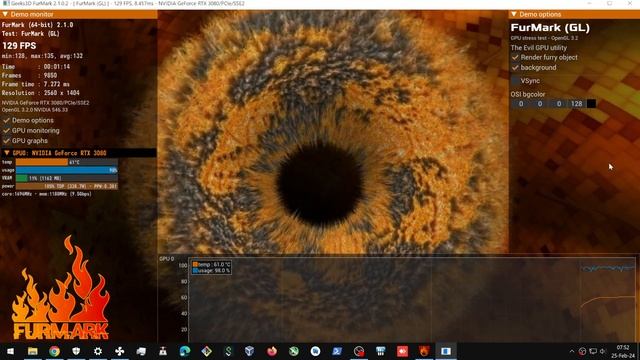Screen dimensions: 640x360
Task: Open the Windows Start menu
Action: pos(11,351)
